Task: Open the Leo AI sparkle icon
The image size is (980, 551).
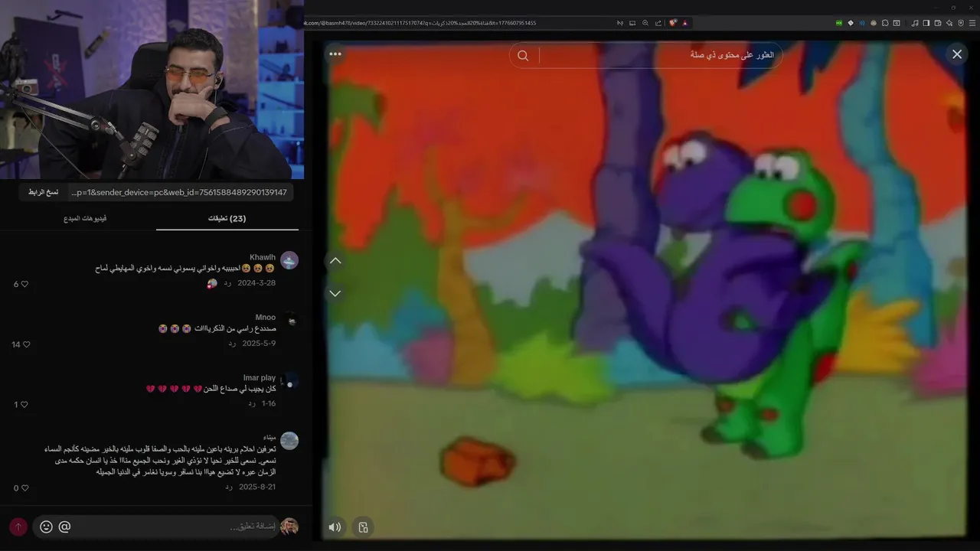Action: pos(949,23)
